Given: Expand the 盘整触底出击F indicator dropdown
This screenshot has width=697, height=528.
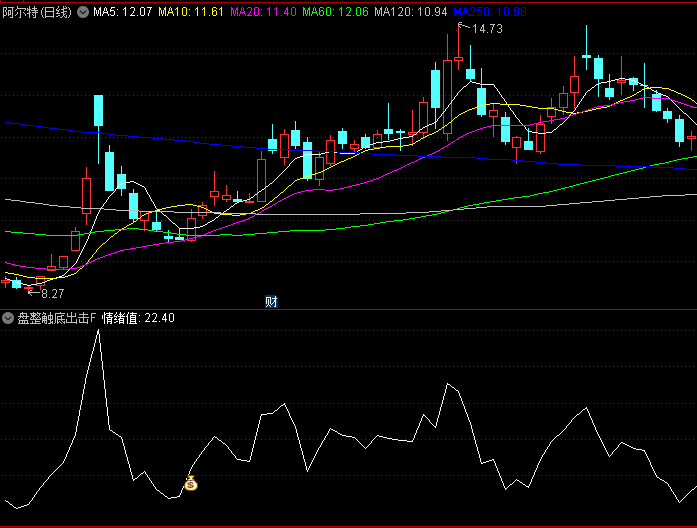Looking at the screenshot, I should pyautogui.click(x=8, y=318).
